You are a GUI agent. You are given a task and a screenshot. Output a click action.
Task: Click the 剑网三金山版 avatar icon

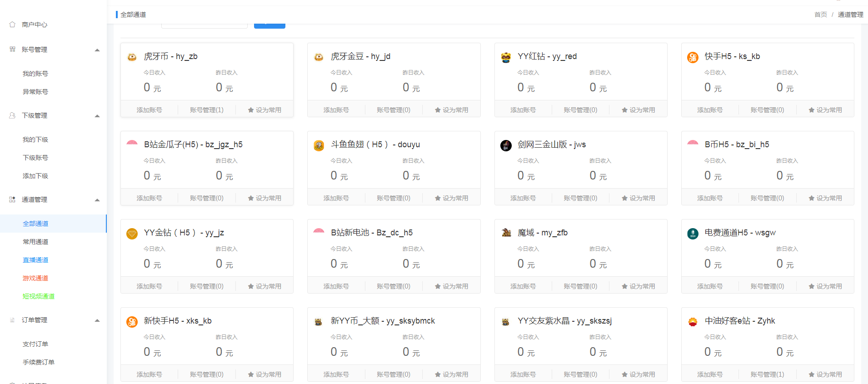tap(506, 145)
